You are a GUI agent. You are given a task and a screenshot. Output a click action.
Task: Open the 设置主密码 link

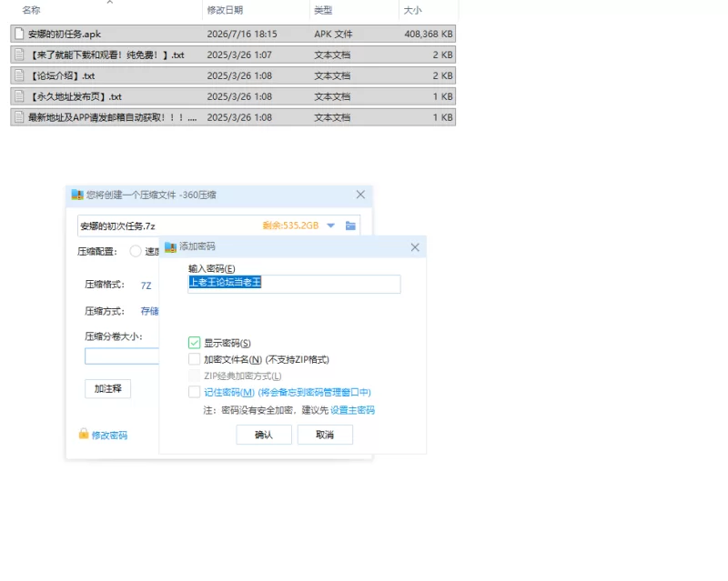point(352,410)
